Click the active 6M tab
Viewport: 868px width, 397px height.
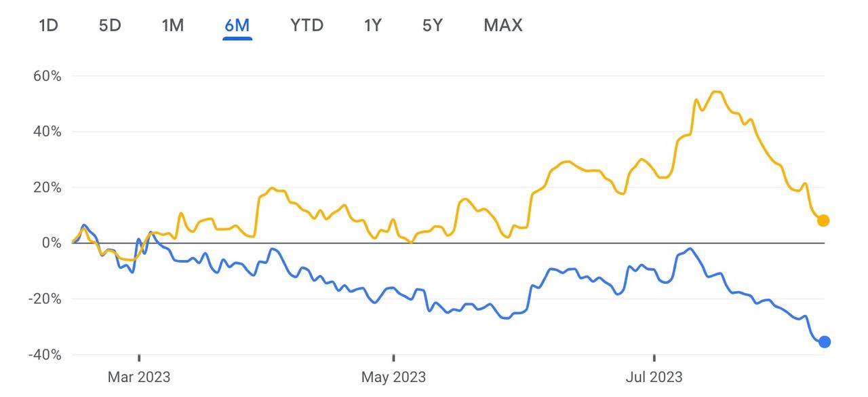(237, 26)
